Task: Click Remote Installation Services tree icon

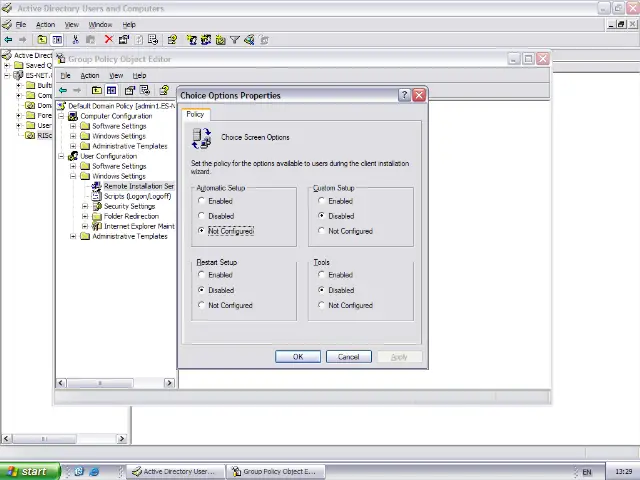Action: 96,186
